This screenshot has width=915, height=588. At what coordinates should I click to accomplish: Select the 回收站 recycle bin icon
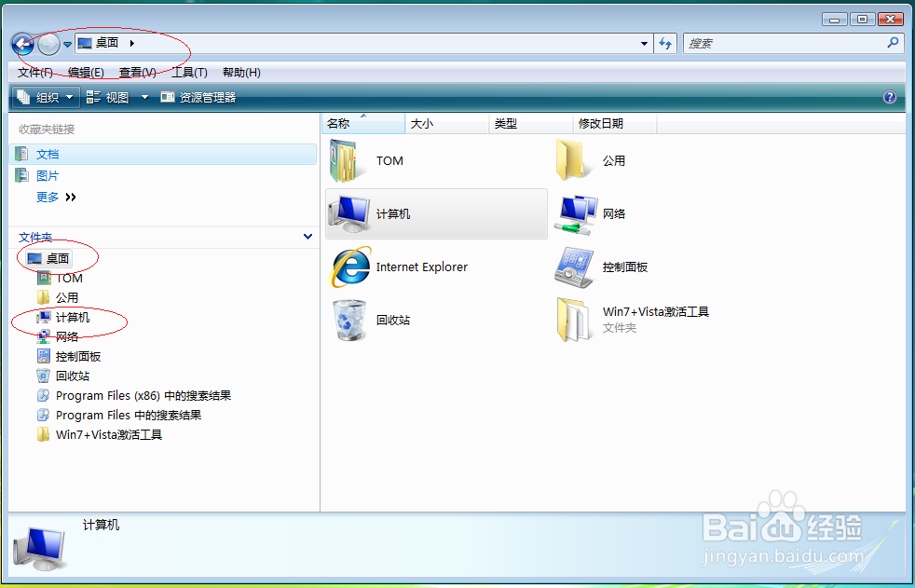[x=349, y=320]
